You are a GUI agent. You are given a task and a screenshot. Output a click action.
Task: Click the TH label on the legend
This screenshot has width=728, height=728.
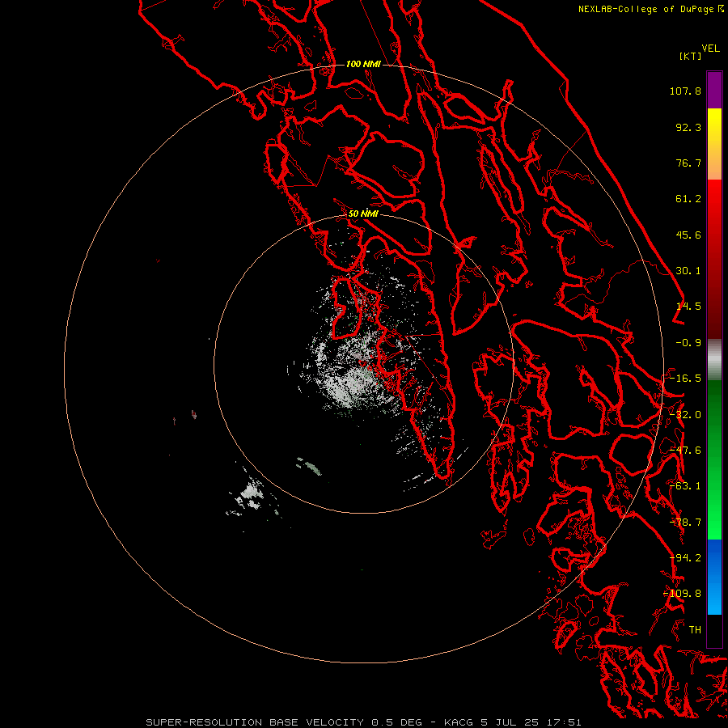pyautogui.click(x=695, y=630)
